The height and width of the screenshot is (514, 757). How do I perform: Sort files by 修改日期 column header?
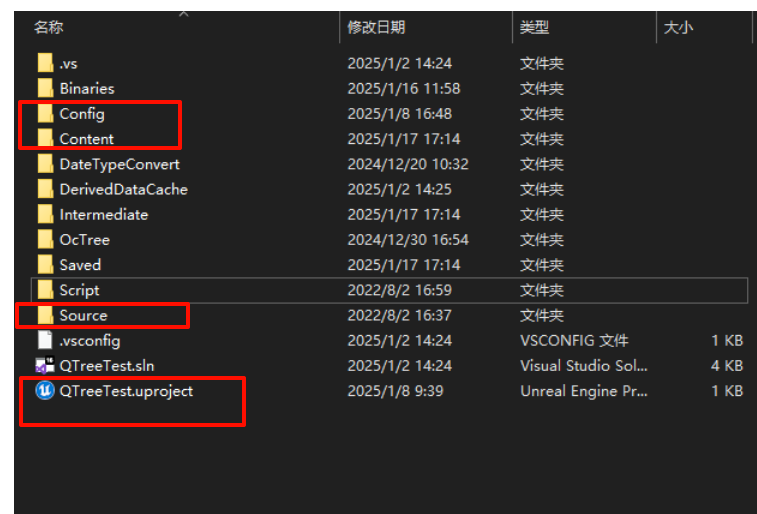(x=376, y=28)
